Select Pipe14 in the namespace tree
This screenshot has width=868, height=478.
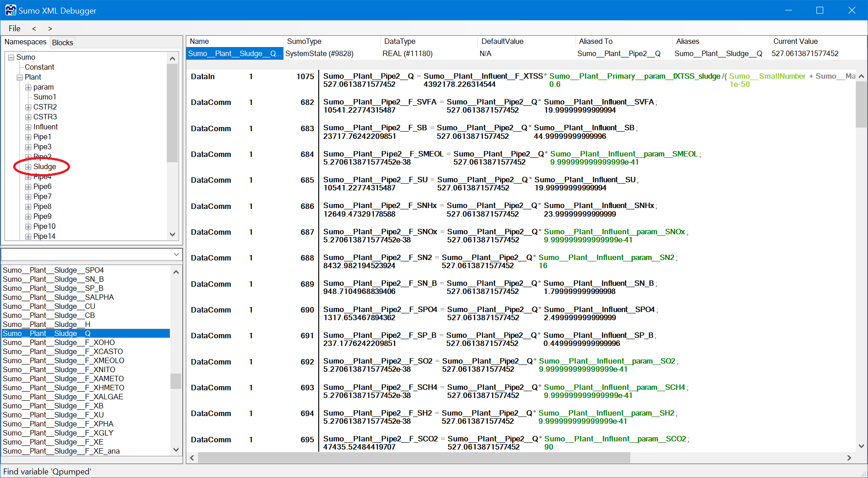click(44, 236)
